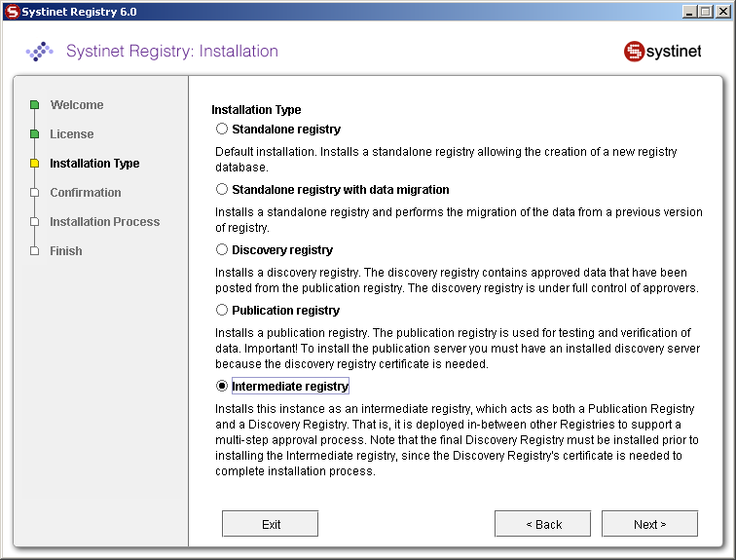The width and height of the screenshot is (736, 560).
Task: Click the Systinet logo in the header
Action: point(662,52)
